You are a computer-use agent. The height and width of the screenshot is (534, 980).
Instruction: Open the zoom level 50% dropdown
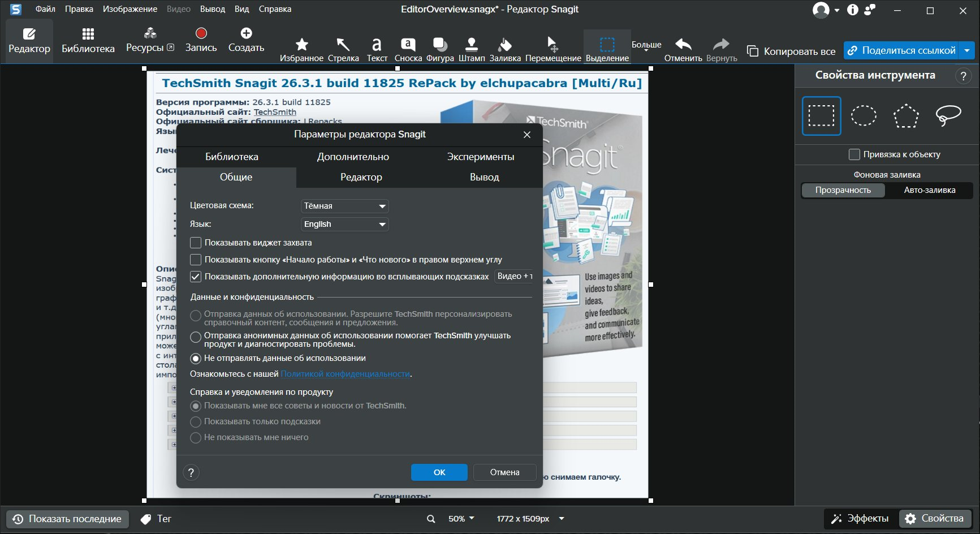[x=461, y=519]
